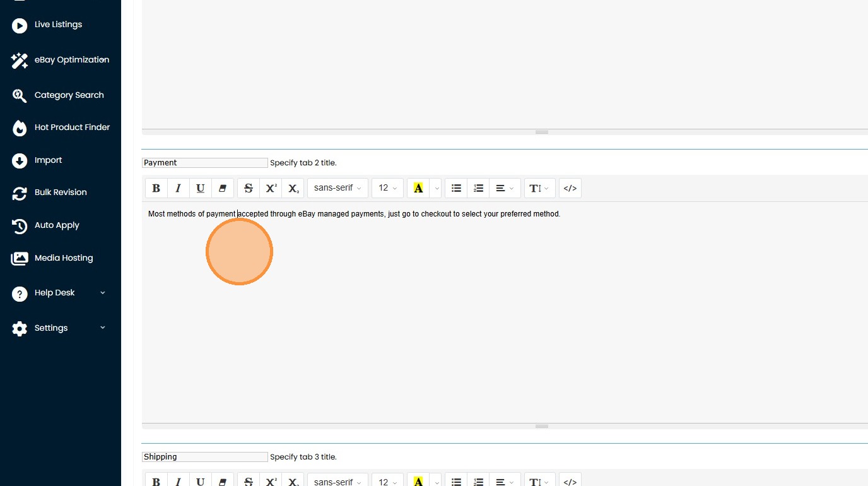Screen dimensions: 868x486
Task: Insert numbered list in Shipping editor
Action: click(478, 482)
